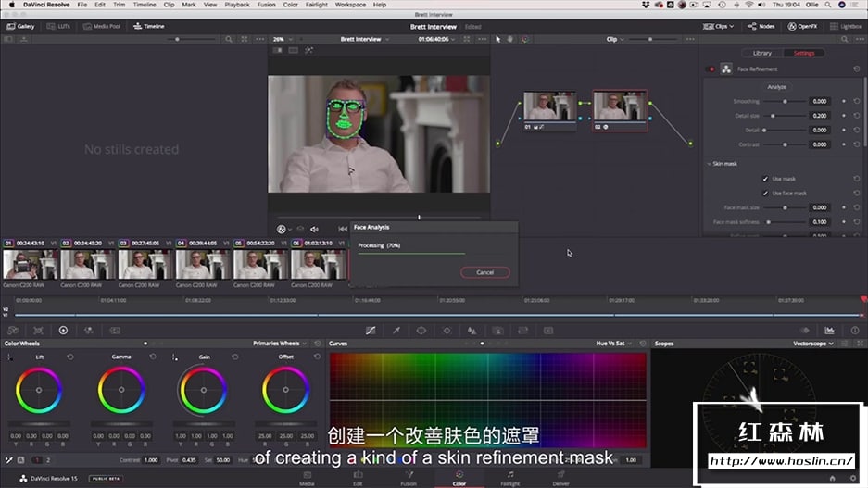Switch to the Deliver page
This screenshot has height=488, width=868.
[560, 478]
